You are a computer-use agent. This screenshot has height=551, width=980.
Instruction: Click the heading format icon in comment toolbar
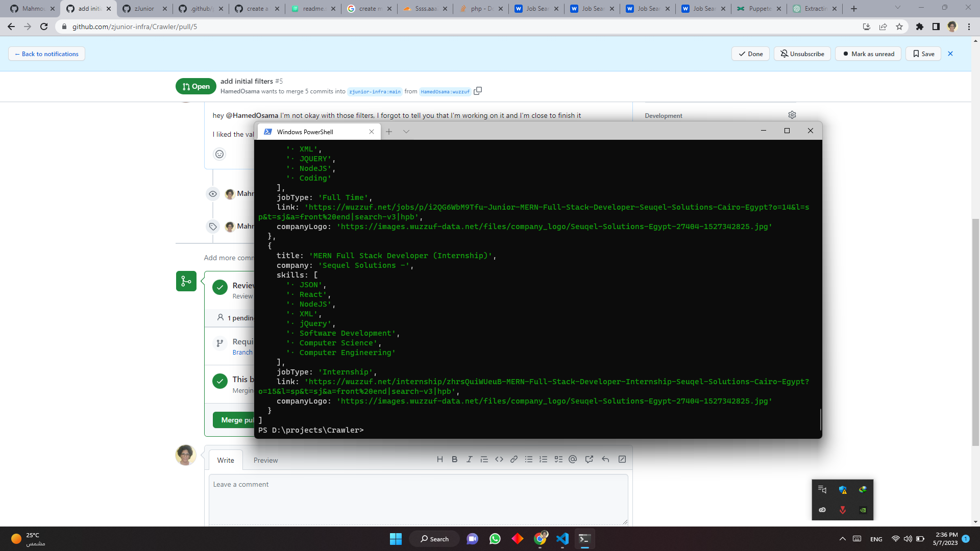click(439, 459)
